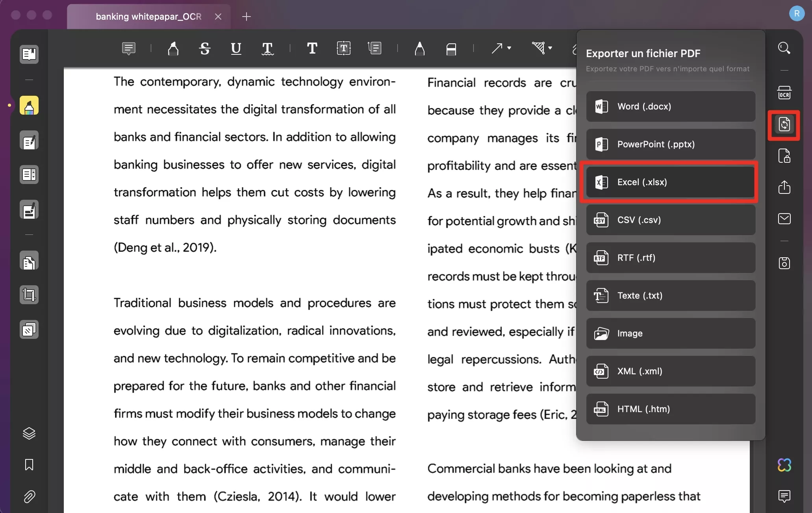The image size is (812, 513).
Task: Click the Search magnifier icon
Action: 784,48
